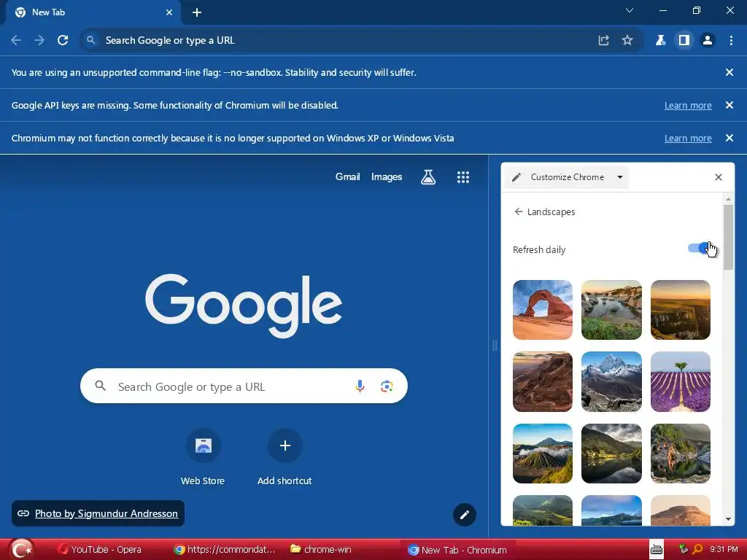The width and height of the screenshot is (747, 560).
Task: Dismiss the Windows XP/Vista support warning
Action: 729,138
